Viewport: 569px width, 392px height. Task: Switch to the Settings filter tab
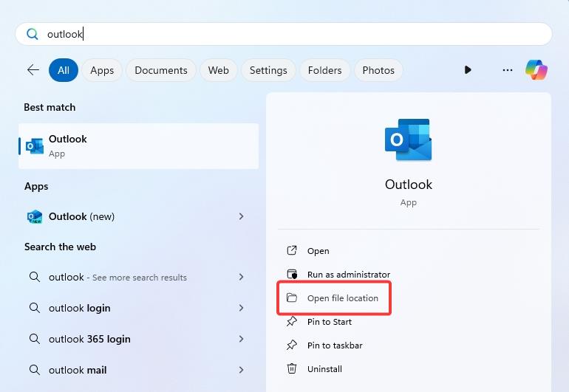pos(268,70)
